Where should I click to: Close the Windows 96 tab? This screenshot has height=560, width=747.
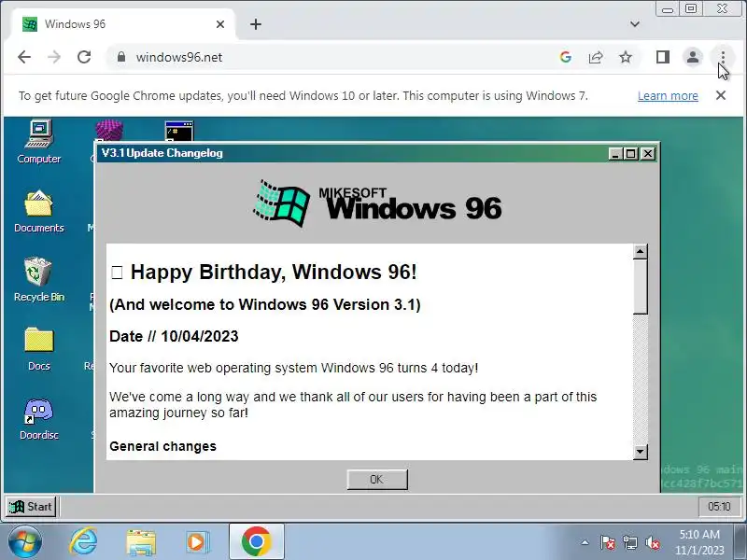point(220,24)
